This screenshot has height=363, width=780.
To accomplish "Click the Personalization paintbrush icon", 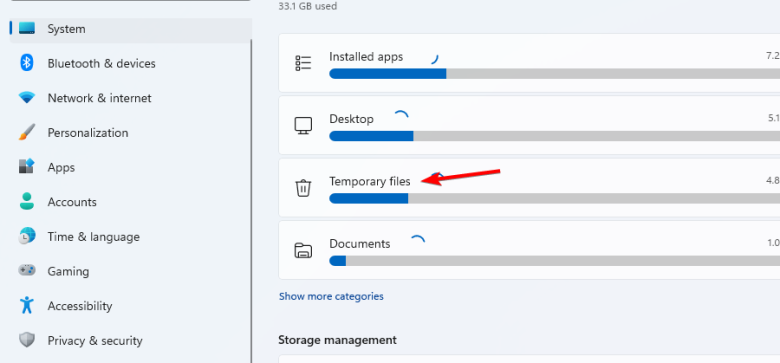I will [27, 132].
